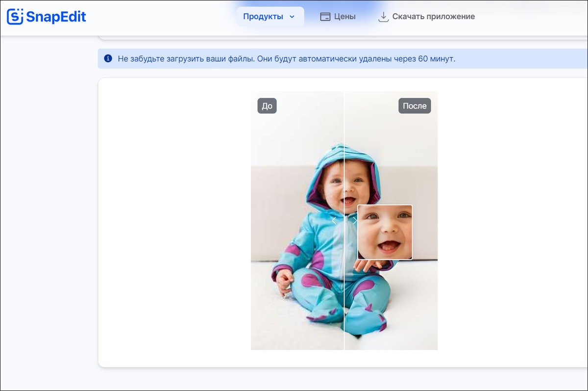This screenshot has width=588, height=391.
Task: Open the Скачать приложение link
Action: (433, 17)
